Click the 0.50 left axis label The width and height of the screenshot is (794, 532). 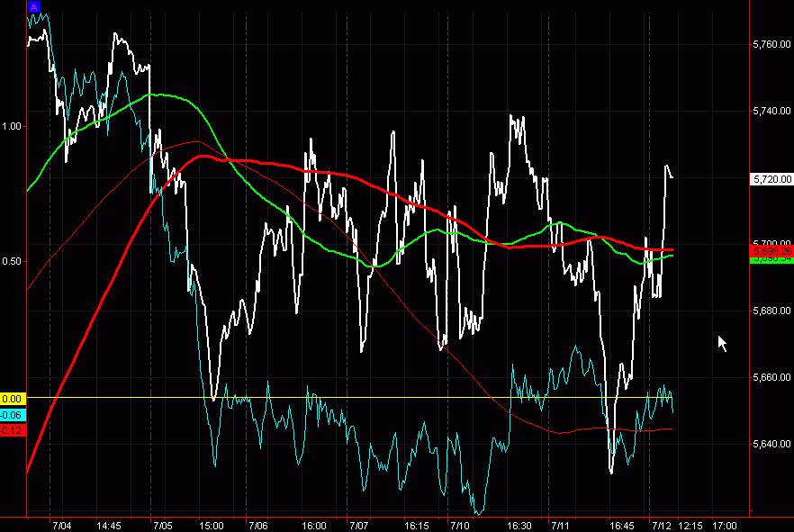[x=11, y=261]
